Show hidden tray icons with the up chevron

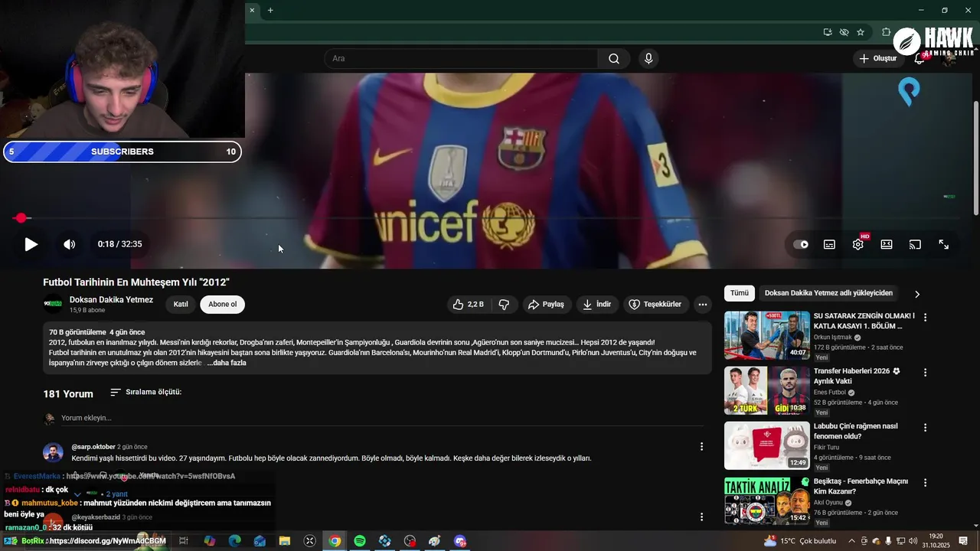(851, 541)
